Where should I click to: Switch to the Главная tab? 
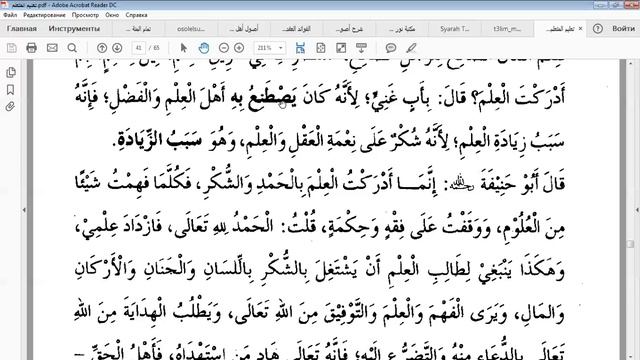coord(22,29)
